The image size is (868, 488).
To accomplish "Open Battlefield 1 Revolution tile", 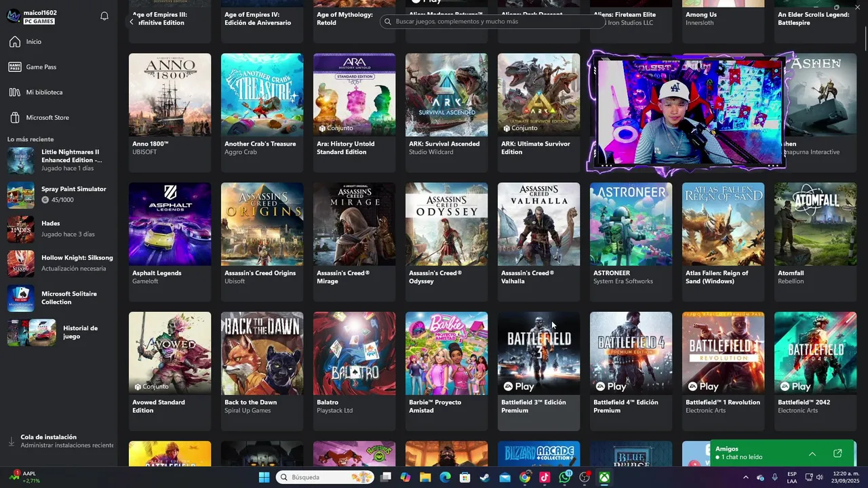I will (x=723, y=371).
